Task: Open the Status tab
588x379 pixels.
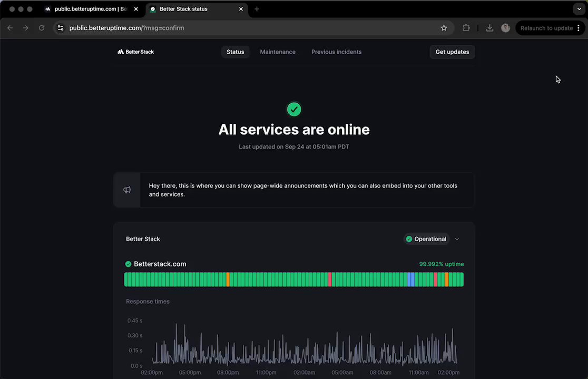Action: pos(235,52)
